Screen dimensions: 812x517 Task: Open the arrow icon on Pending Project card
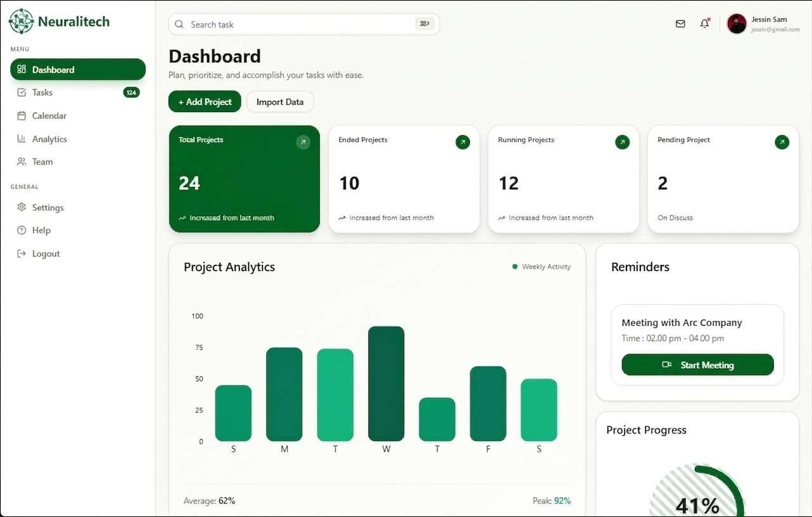(782, 142)
